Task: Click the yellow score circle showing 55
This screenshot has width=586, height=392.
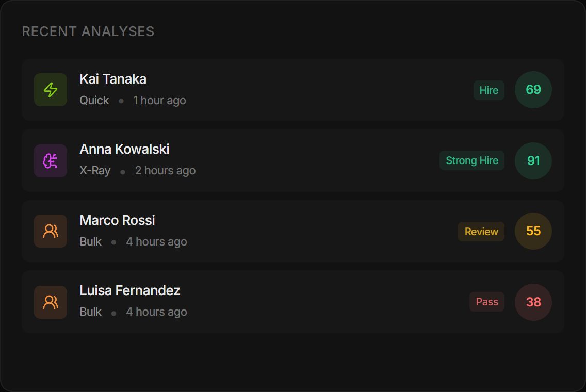Action: pyautogui.click(x=533, y=231)
